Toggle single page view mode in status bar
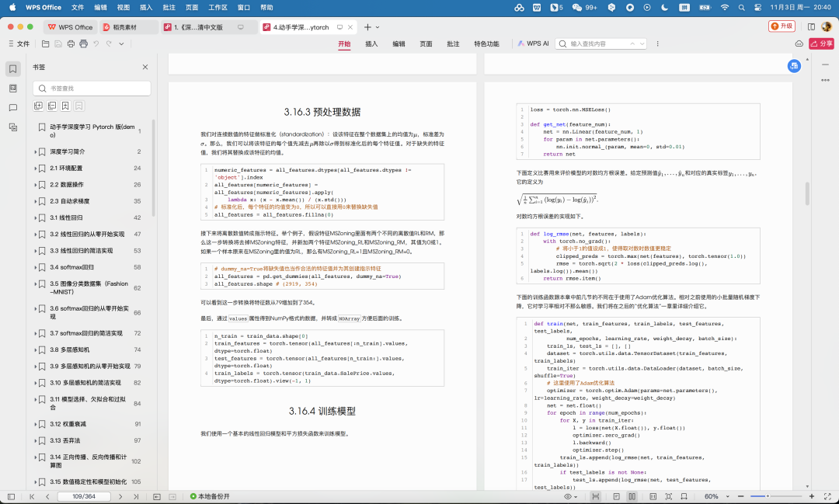 click(616, 496)
